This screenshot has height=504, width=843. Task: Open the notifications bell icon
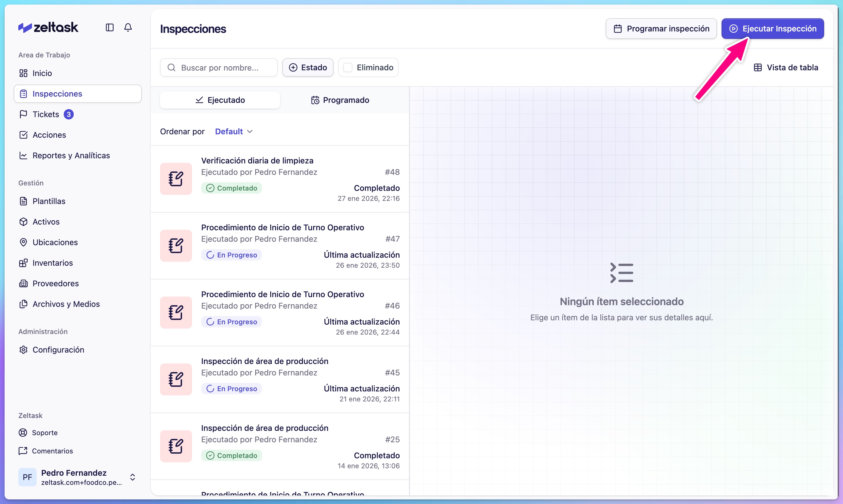click(128, 27)
